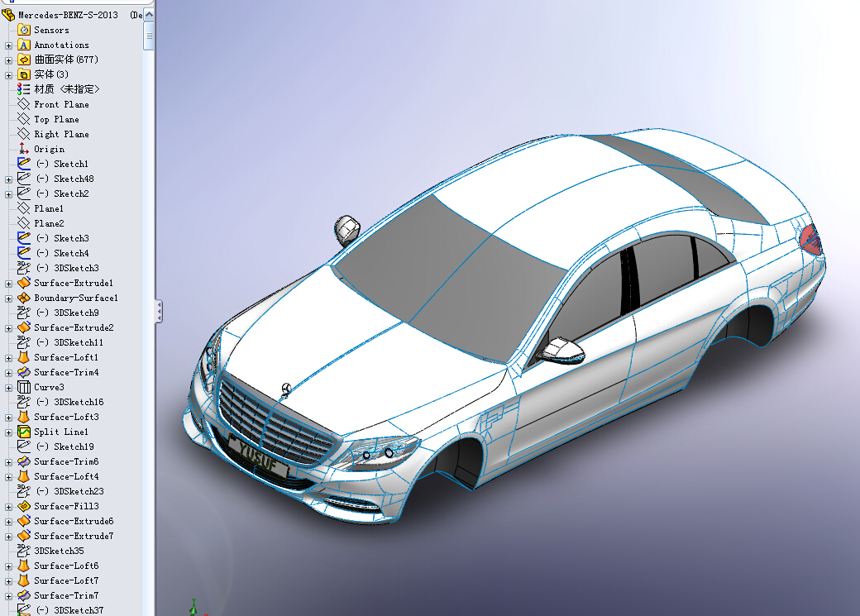Click the Surface-Loft1 feature icon
Image resolution: width=860 pixels, height=616 pixels.
24,357
